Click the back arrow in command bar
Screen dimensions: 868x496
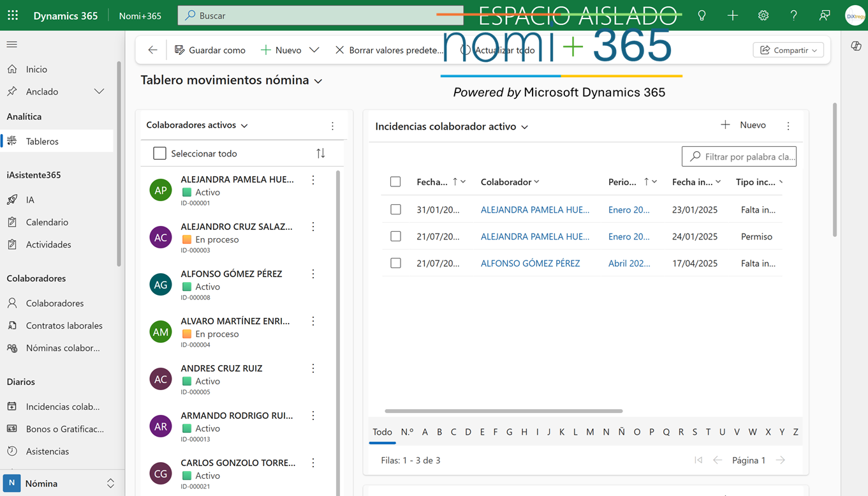(152, 50)
